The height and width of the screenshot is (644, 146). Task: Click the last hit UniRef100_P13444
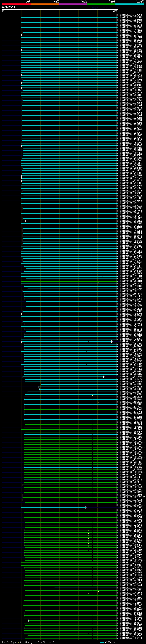tap(131, 638)
